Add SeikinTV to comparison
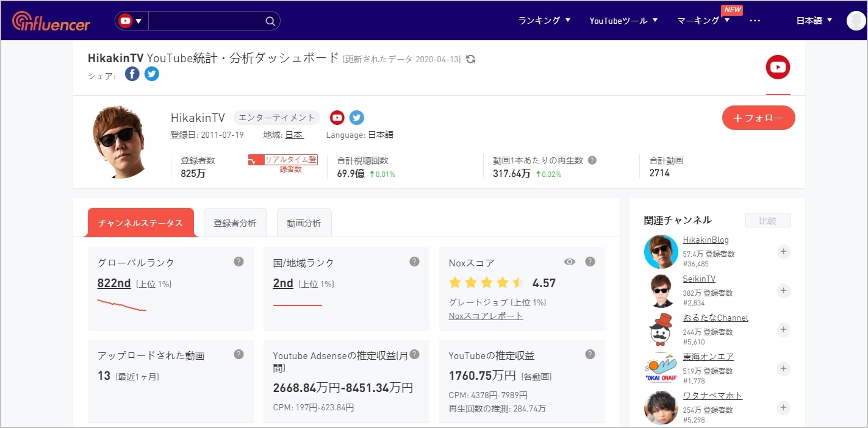This screenshot has width=868, height=428. pyautogui.click(x=784, y=290)
